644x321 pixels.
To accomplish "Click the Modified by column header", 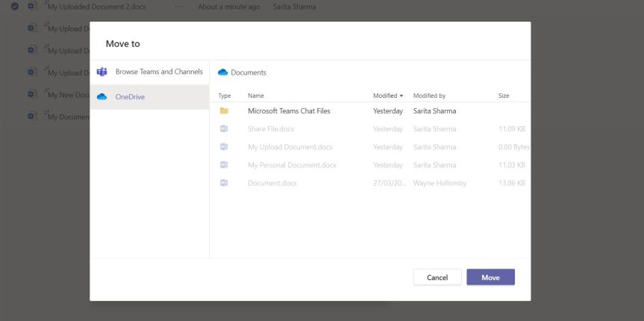I will coord(429,96).
